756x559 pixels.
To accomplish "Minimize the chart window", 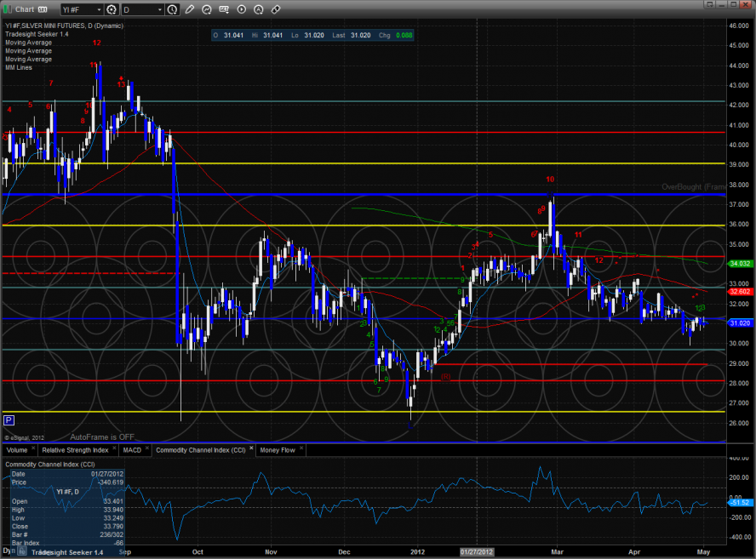I will (722, 4).
